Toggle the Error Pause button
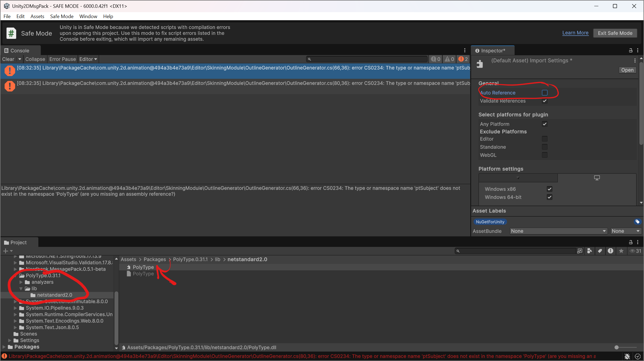The width and height of the screenshot is (644, 361). click(62, 59)
